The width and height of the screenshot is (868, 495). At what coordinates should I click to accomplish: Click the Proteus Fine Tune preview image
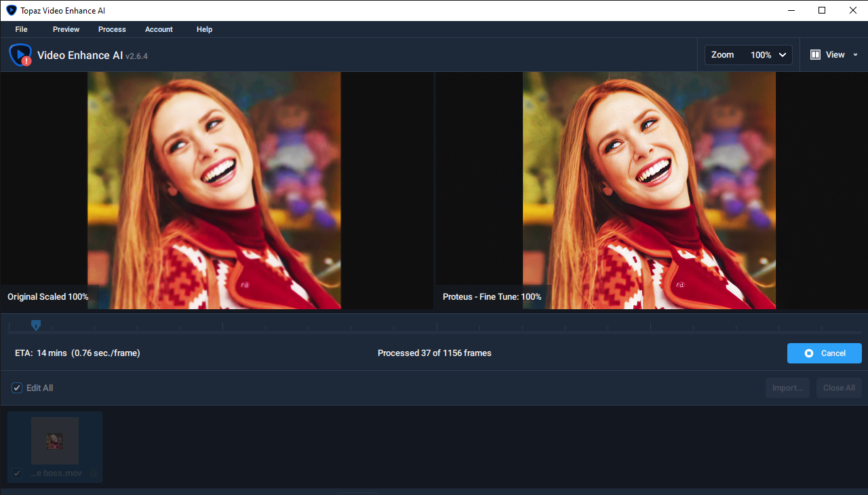649,191
